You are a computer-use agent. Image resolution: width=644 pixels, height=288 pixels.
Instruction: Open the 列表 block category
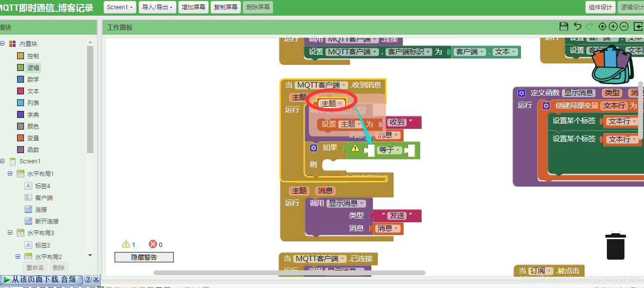(28, 103)
